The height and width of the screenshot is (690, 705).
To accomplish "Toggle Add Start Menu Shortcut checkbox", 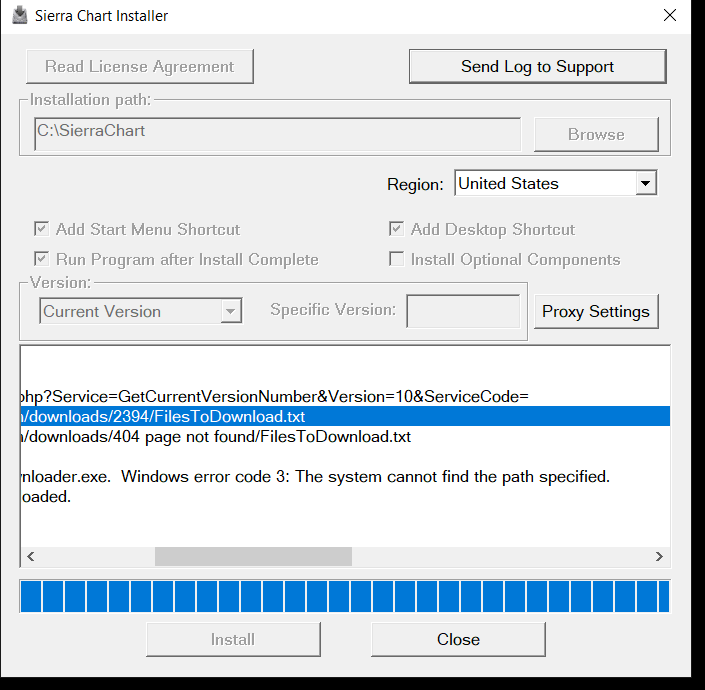I will tap(41, 229).
